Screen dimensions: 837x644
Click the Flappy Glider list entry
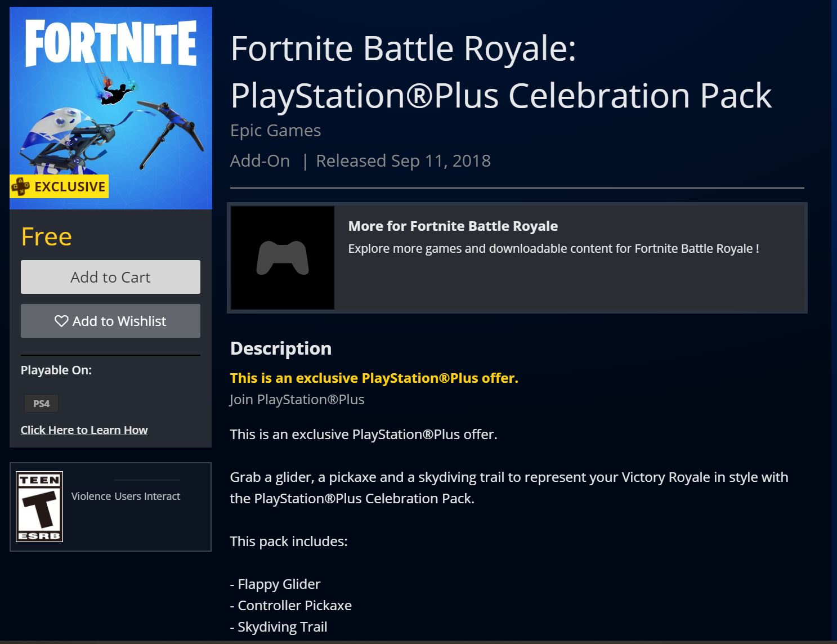275,584
